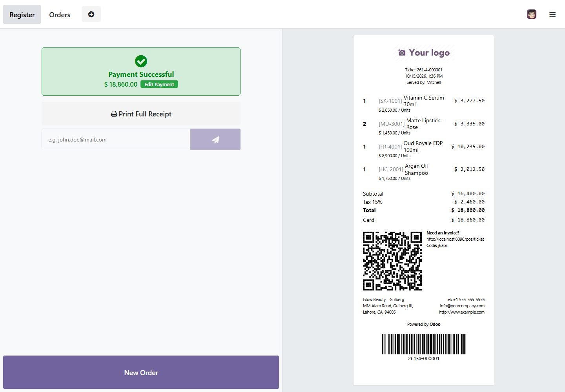Click the QR code on receipt
Viewport: 565px width, 392px height.
pyautogui.click(x=392, y=261)
